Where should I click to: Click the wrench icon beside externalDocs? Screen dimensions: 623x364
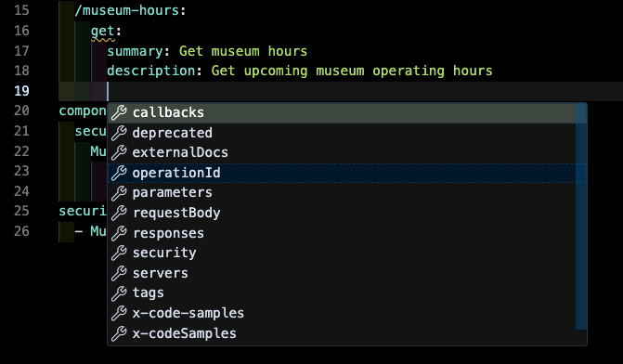119,152
